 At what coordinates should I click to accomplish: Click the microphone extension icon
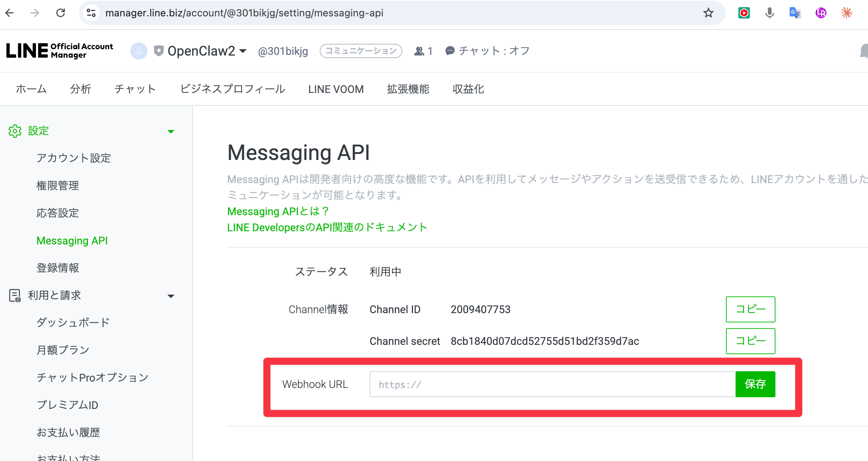pos(769,13)
